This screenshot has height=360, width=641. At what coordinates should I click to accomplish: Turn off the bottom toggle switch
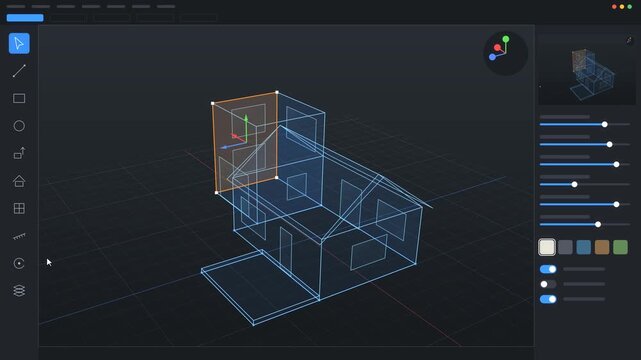pos(548,299)
